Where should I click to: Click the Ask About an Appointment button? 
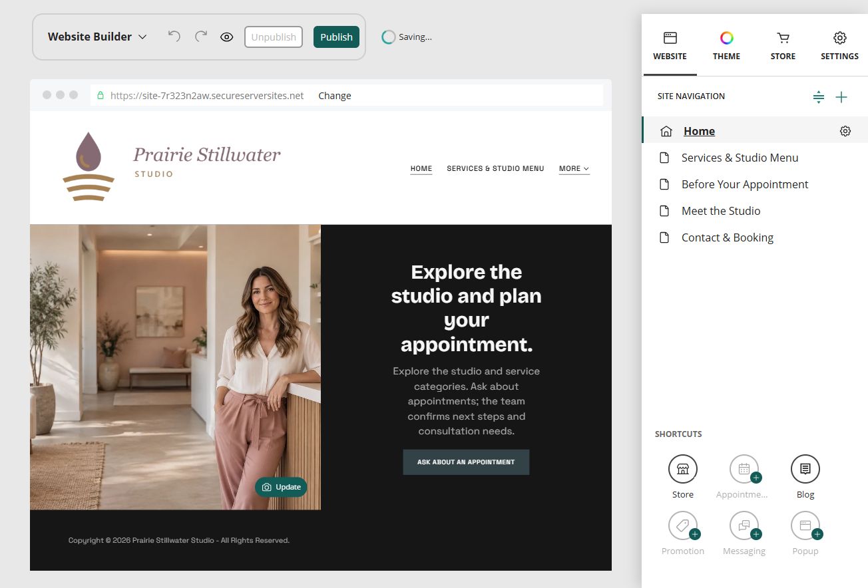466,462
